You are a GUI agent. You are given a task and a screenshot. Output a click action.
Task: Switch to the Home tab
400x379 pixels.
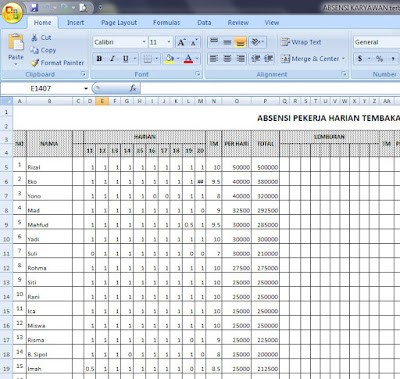43,23
